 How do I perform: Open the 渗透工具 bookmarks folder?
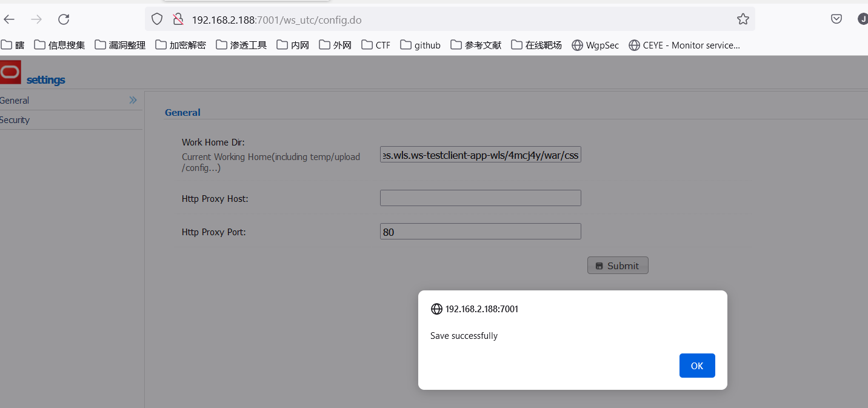coord(241,45)
